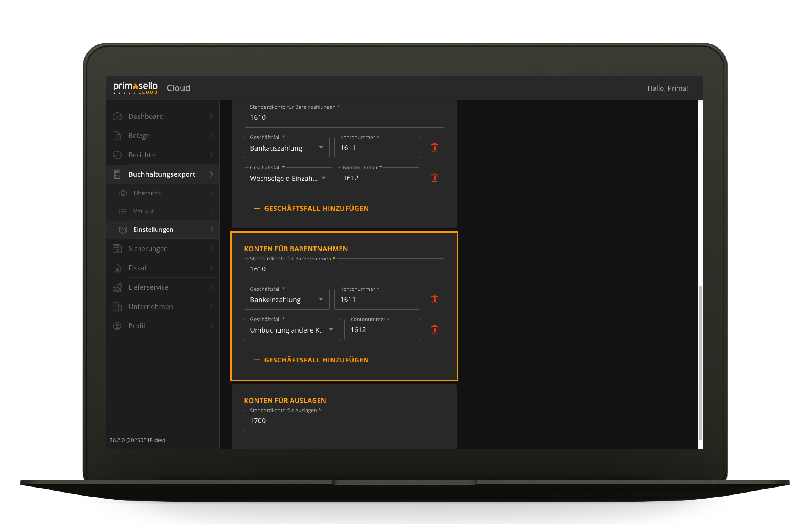This screenshot has height=524, width=812.
Task: Open the Bankeinzahlung Geschäftsfall dropdown
Action: click(x=287, y=300)
